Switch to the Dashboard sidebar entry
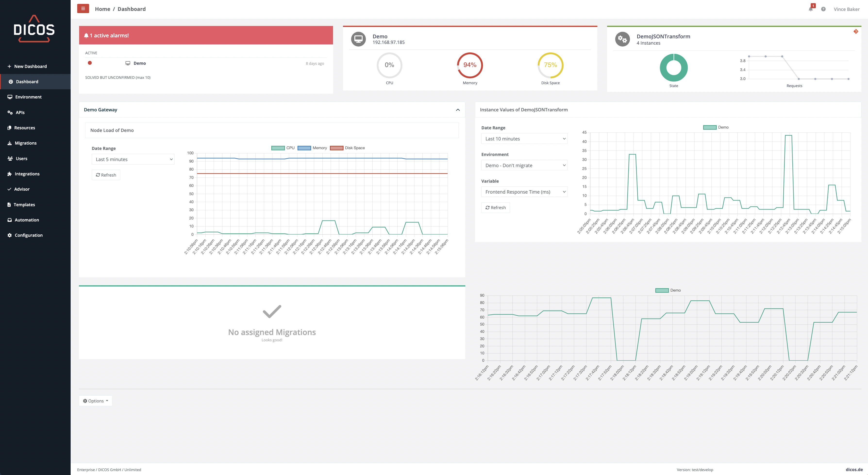868x475 pixels. coord(27,82)
